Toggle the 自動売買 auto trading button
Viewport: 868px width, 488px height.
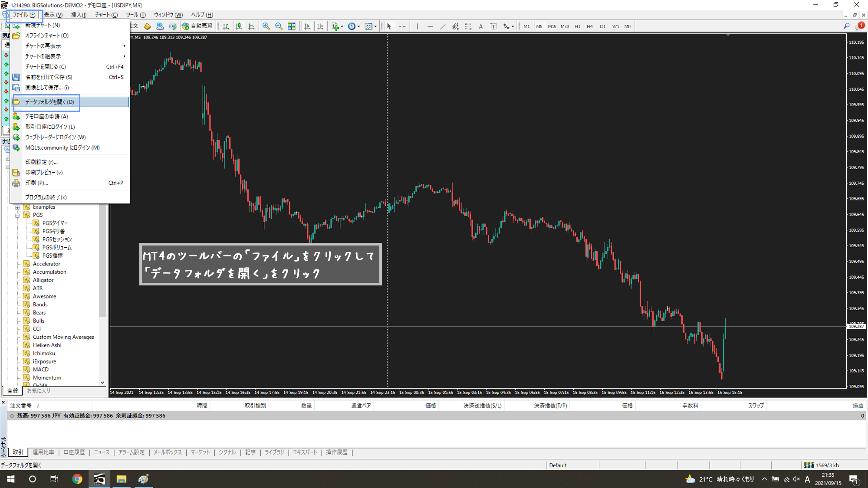click(197, 26)
